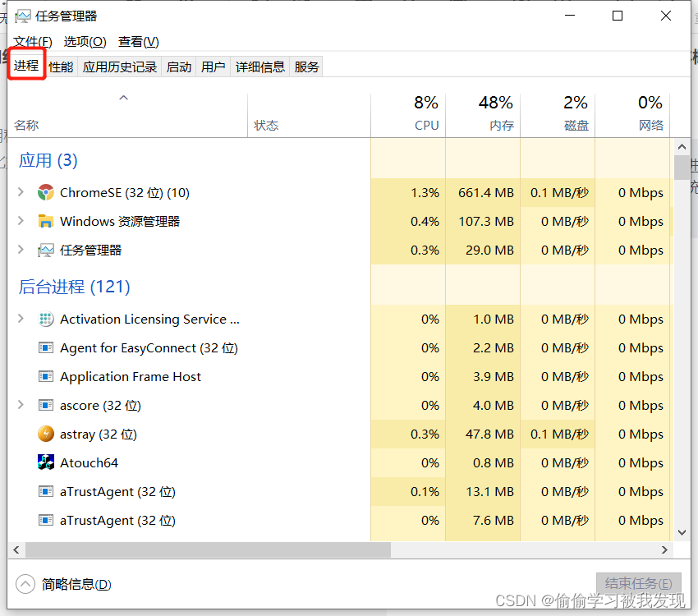The image size is (698, 616).
Task: Click the vertical scrollbar thumb
Action: pos(682,168)
